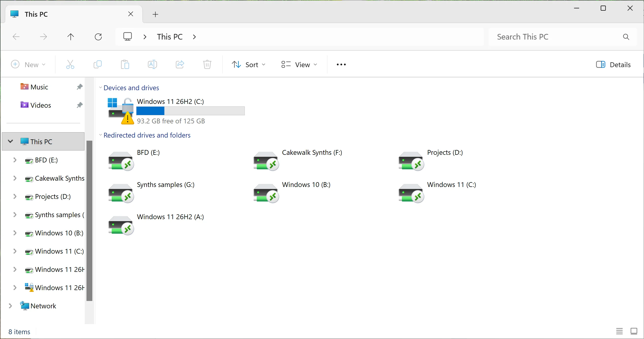
Task: Expand the Network node in tree
Action: coord(10,306)
